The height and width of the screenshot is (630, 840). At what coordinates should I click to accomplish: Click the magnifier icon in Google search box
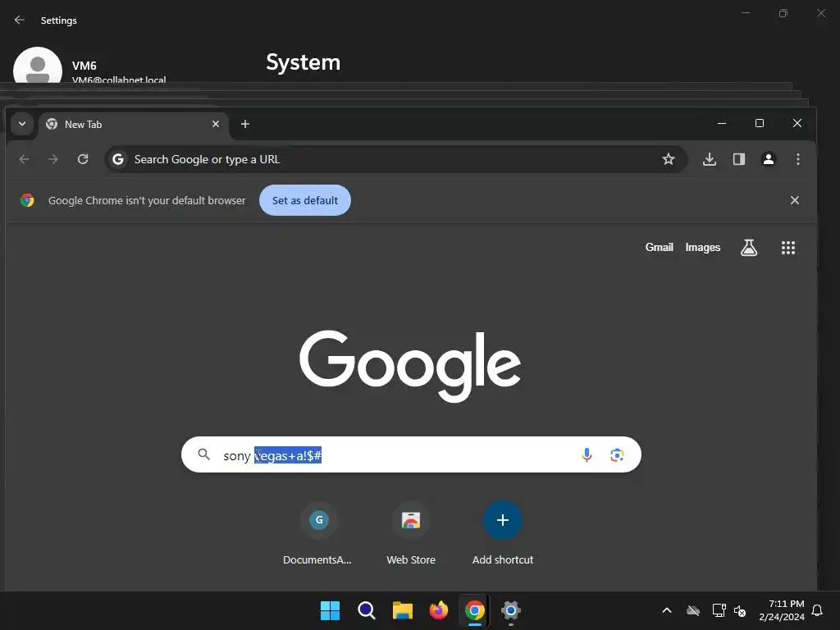(203, 454)
